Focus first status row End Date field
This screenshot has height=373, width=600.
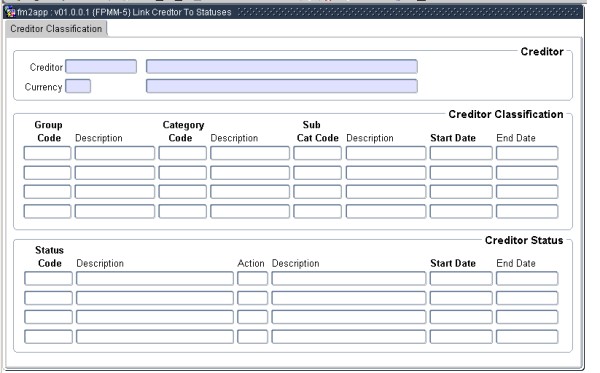527,279
